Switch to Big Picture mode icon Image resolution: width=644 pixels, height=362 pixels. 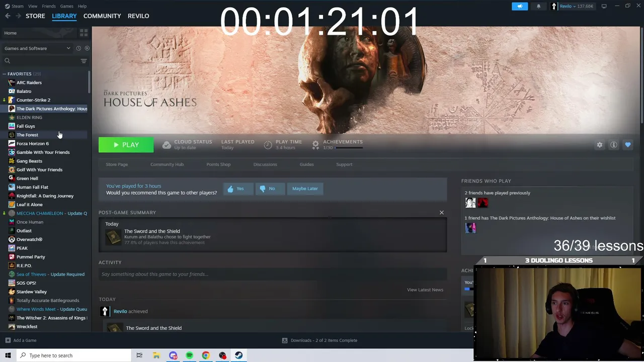(x=604, y=6)
